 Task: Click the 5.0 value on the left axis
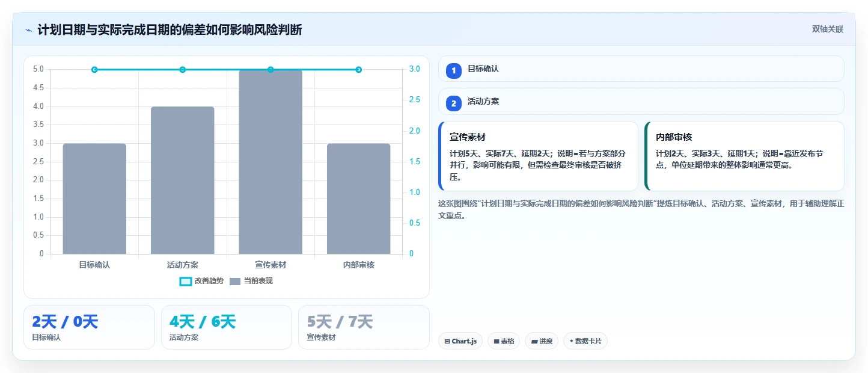38,69
